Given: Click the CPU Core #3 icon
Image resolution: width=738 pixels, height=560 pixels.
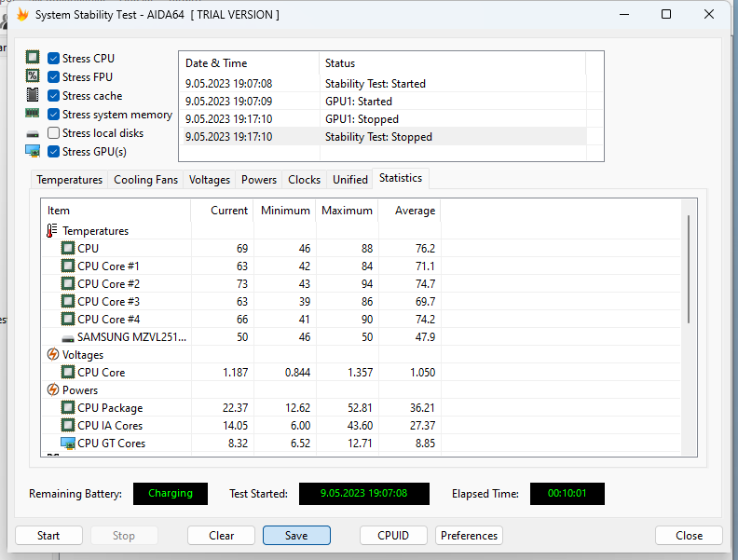Looking at the screenshot, I should (68, 301).
